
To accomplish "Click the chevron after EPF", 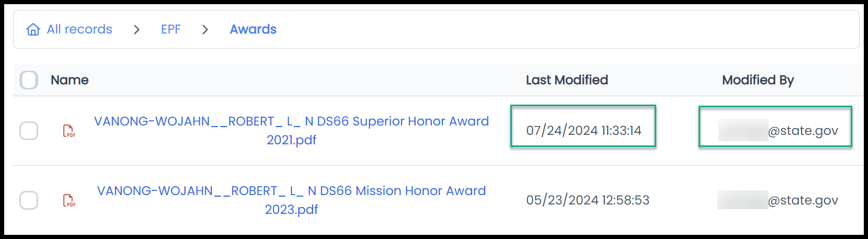I will (205, 30).
